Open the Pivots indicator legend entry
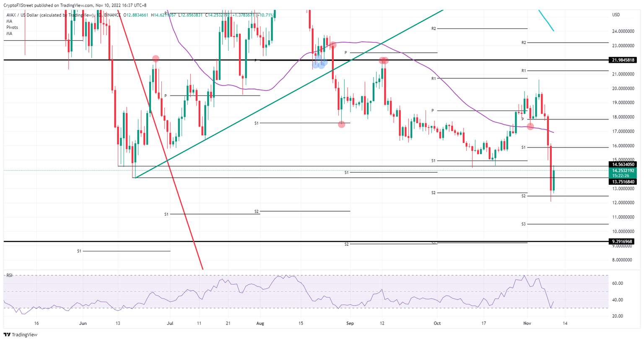The width and height of the screenshot is (644, 341). click(13, 27)
